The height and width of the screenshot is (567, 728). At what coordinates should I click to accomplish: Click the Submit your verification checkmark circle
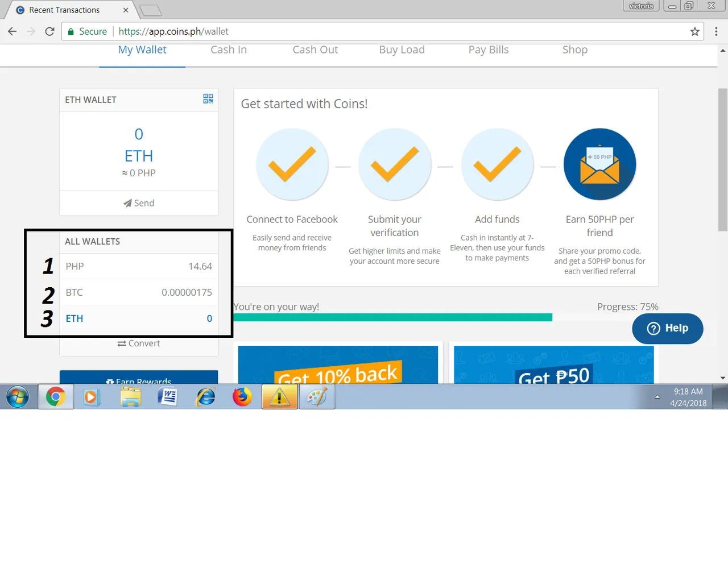(395, 164)
